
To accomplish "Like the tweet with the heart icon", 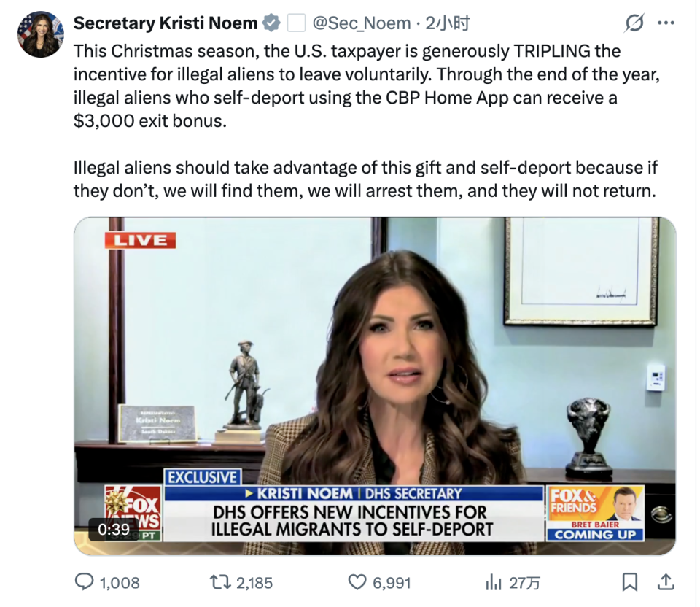I will pyautogui.click(x=357, y=582).
